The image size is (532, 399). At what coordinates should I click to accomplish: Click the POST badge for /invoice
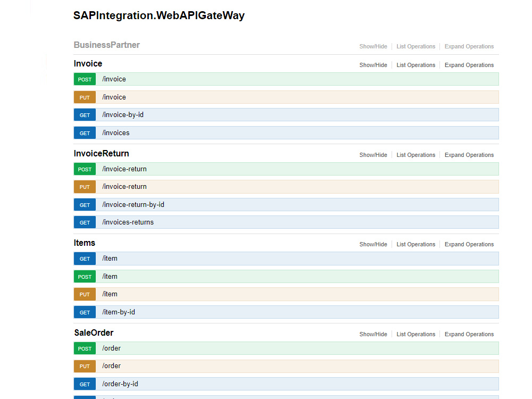click(x=85, y=79)
